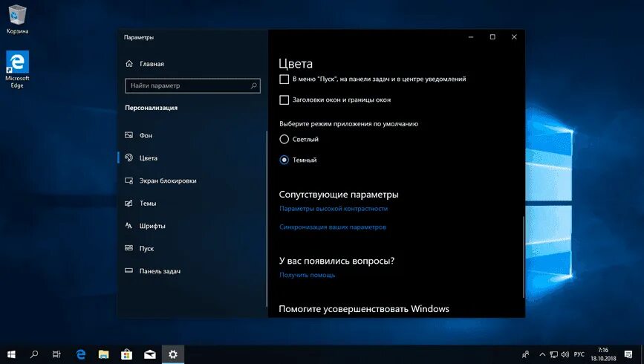Open the Пуск section label
Viewport: 644px width, 364px height.
point(146,249)
